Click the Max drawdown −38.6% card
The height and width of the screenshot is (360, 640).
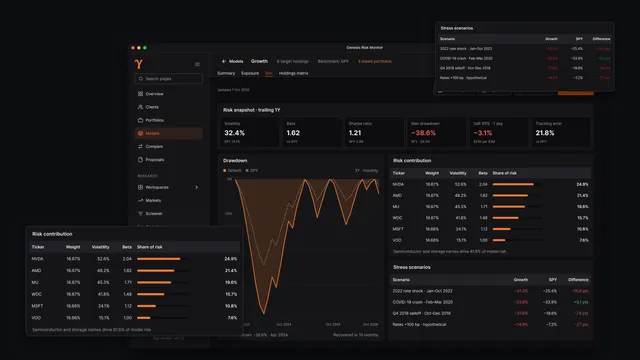point(436,132)
